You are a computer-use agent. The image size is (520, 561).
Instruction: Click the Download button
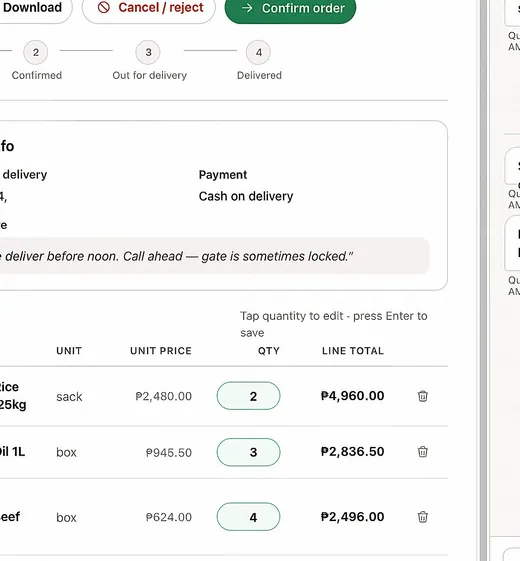point(32,8)
